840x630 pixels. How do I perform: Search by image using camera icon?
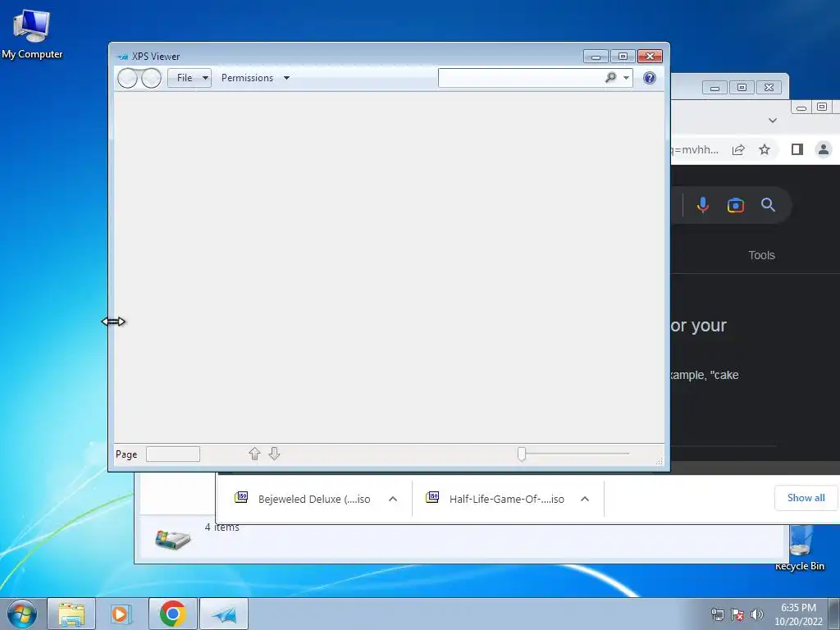pyautogui.click(x=736, y=205)
